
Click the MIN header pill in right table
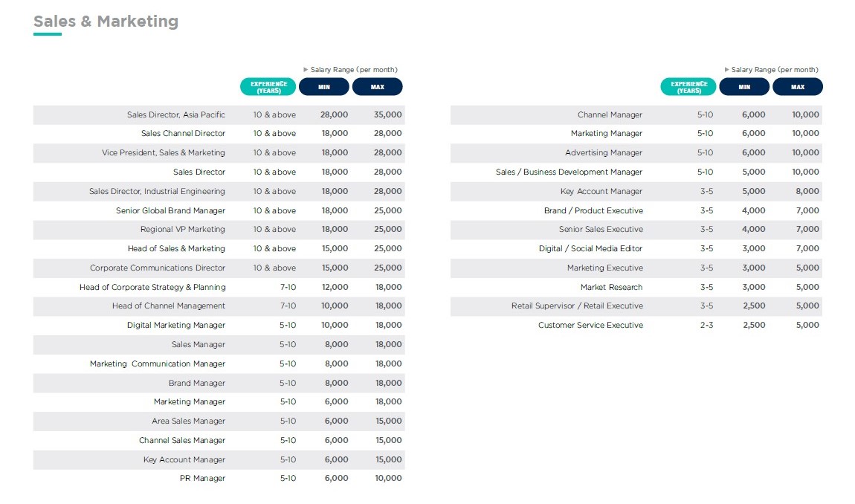click(744, 87)
